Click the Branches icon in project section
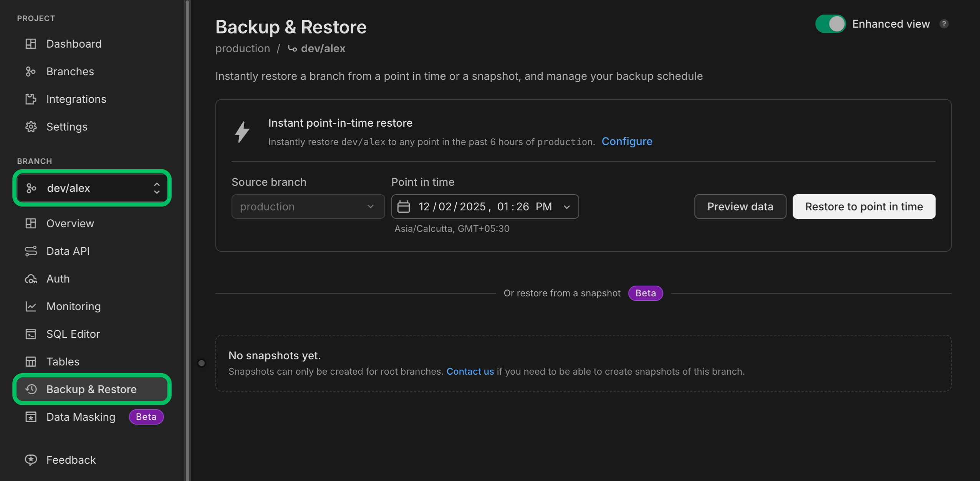This screenshot has height=481, width=980. 31,71
